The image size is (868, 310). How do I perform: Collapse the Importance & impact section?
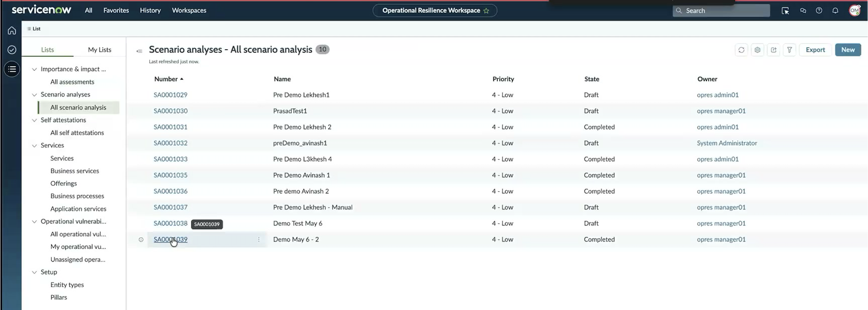(x=34, y=70)
